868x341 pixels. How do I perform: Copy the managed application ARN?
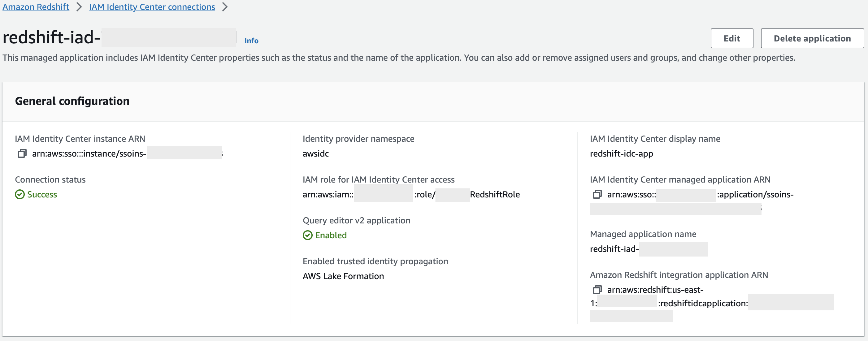point(597,194)
